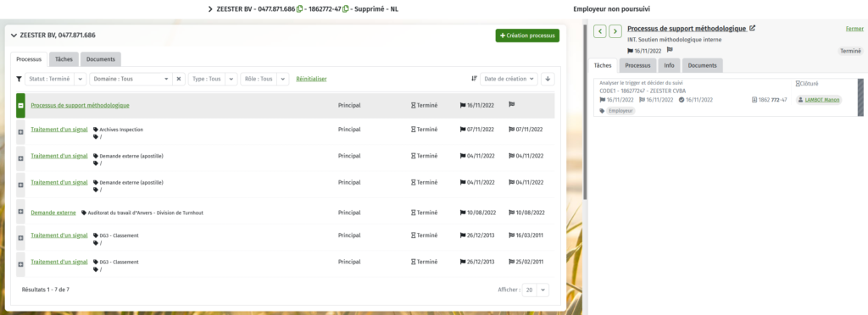
Task: Click the Terminé badge in detail panel
Action: (851, 50)
